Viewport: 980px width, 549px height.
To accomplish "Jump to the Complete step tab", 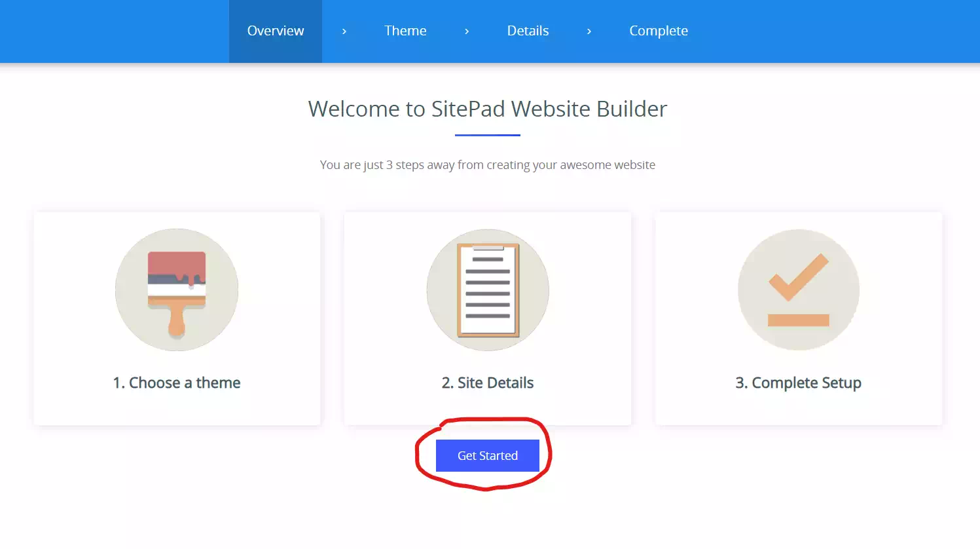I will [659, 31].
